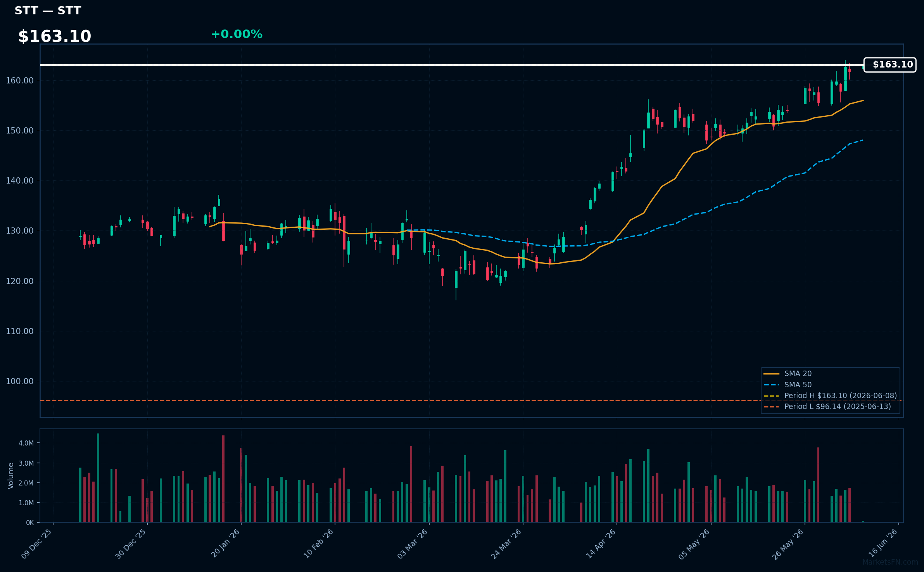Image resolution: width=924 pixels, height=572 pixels.
Task: Click the 0K volume axis label
Action: pyautogui.click(x=30, y=523)
